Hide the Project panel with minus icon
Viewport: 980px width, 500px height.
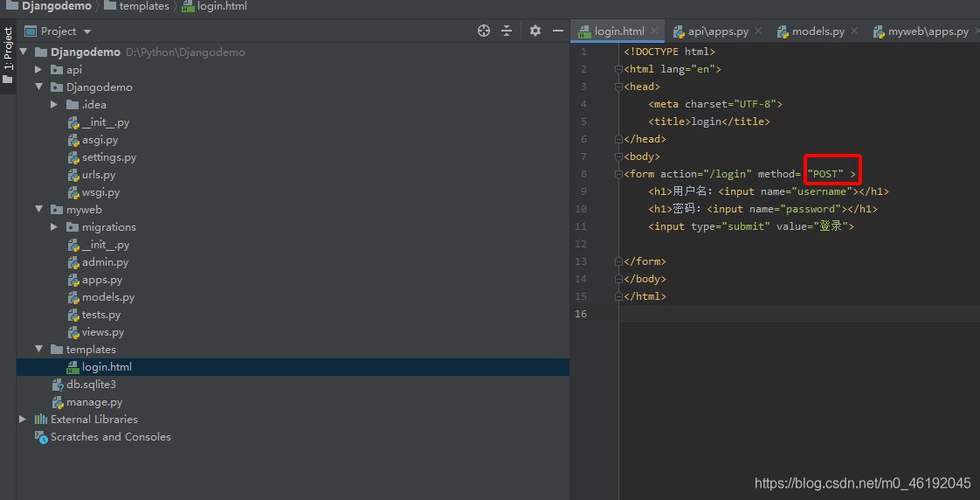558,31
